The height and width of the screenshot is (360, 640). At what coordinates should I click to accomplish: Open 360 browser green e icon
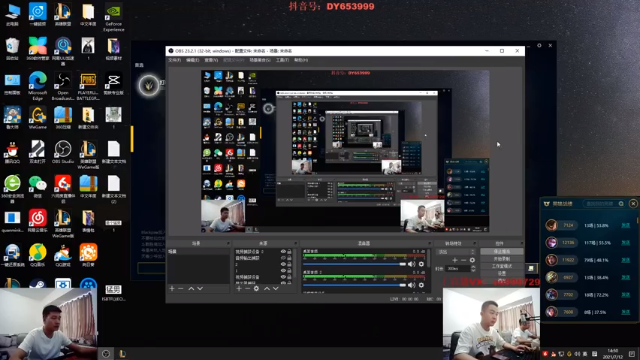pyautogui.click(x=12, y=189)
